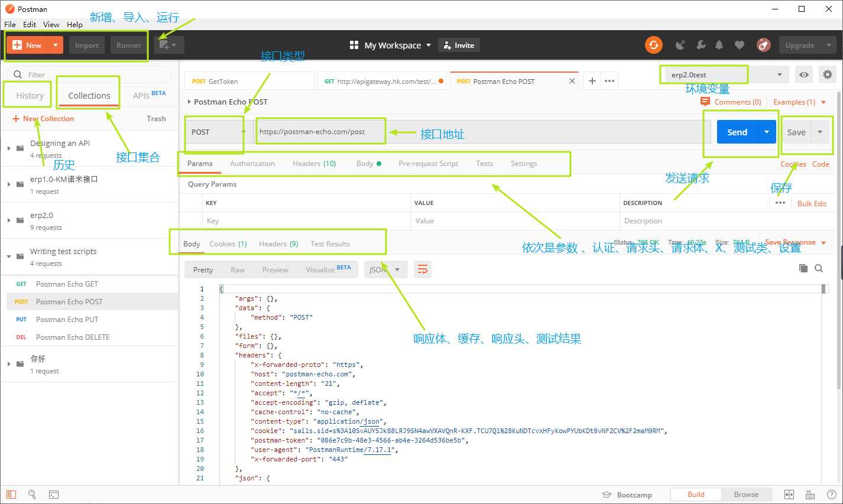Open the GetToken request tab

[249, 81]
